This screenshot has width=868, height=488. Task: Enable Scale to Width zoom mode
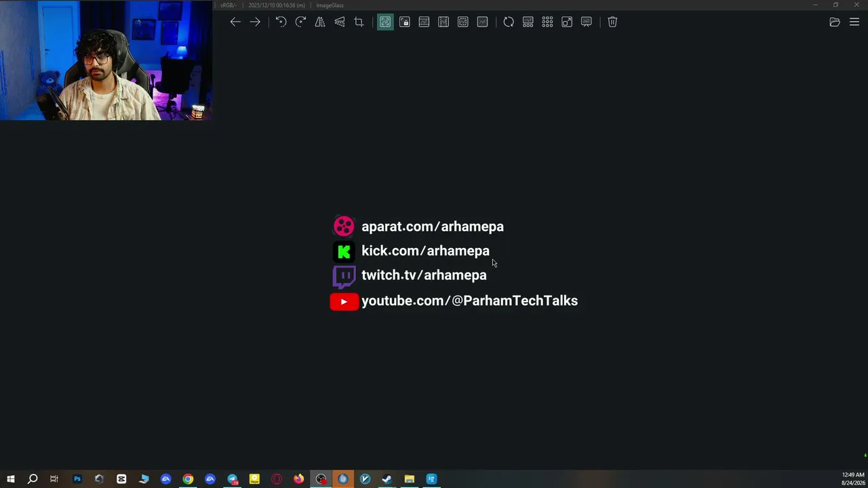point(424,22)
